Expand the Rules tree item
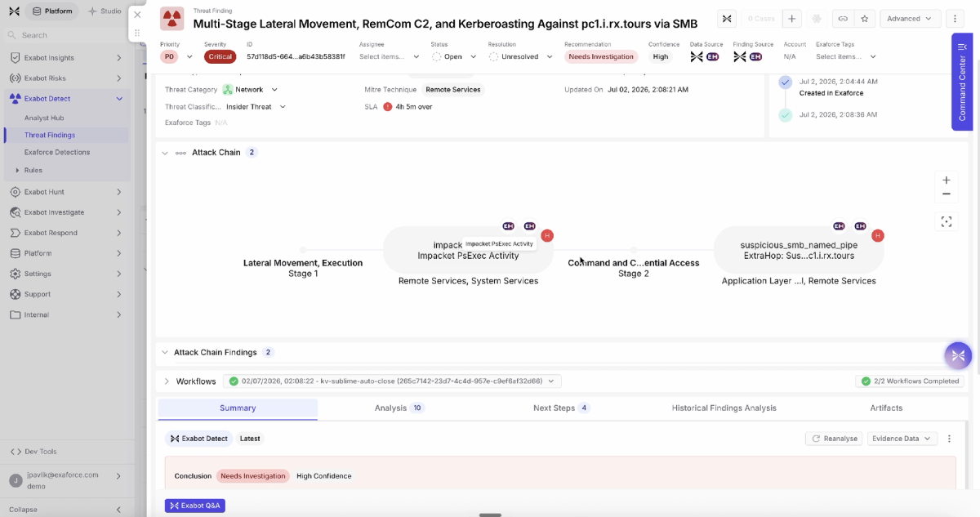This screenshot has height=517, width=980. click(18, 170)
